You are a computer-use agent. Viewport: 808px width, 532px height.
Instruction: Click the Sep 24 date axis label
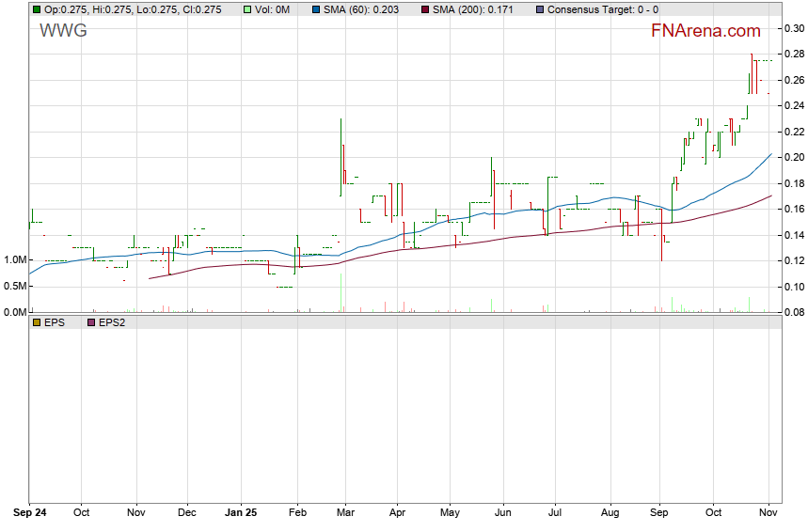pyautogui.click(x=29, y=513)
